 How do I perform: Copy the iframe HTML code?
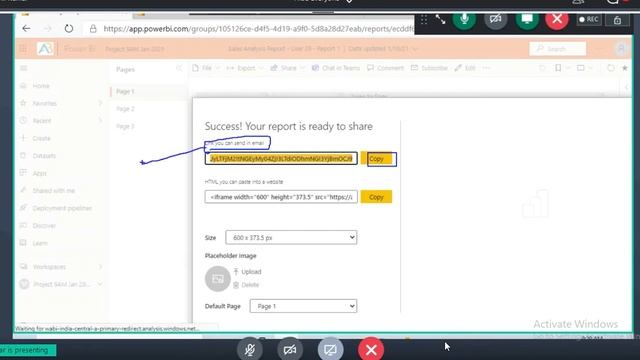[x=376, y=197]
